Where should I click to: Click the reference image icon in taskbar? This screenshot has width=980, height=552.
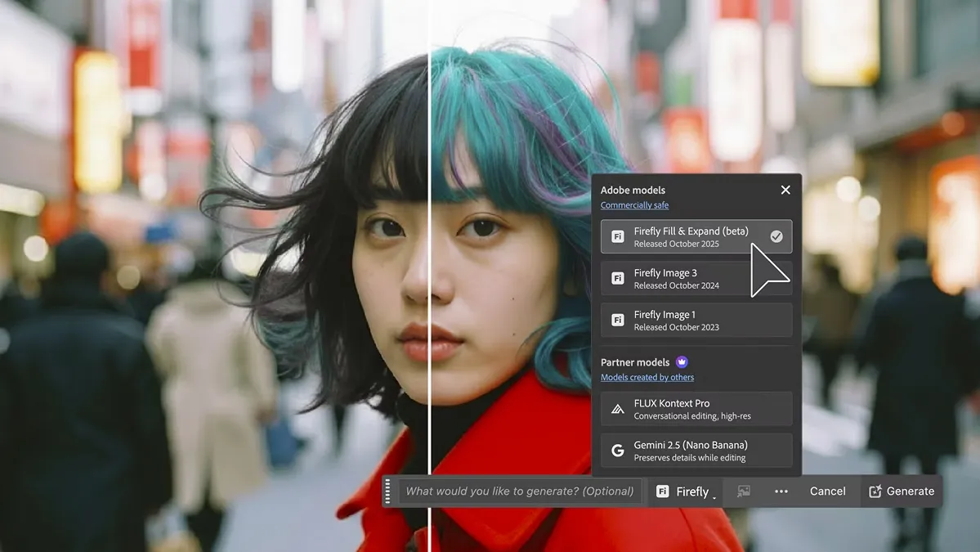(743, 491)
